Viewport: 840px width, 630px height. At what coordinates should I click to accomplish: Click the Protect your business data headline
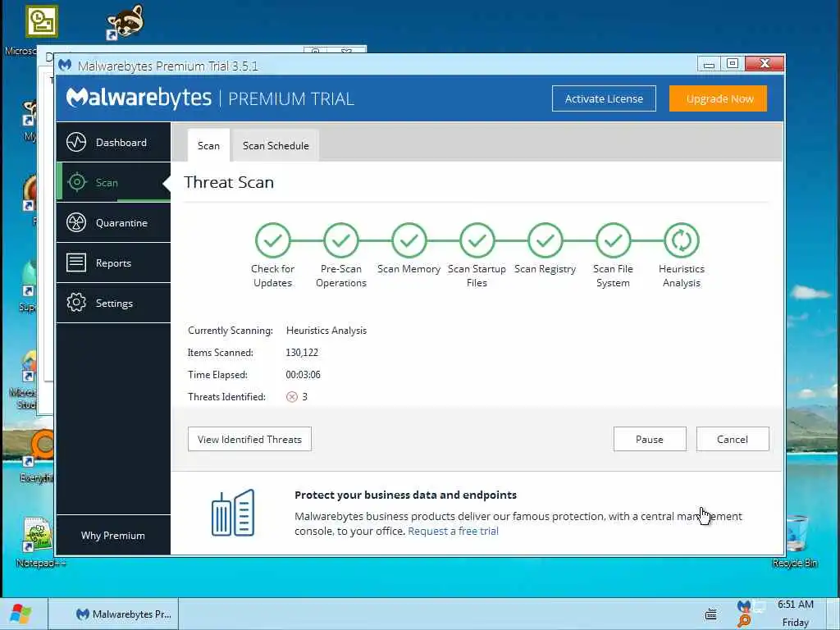coord(405,495)
